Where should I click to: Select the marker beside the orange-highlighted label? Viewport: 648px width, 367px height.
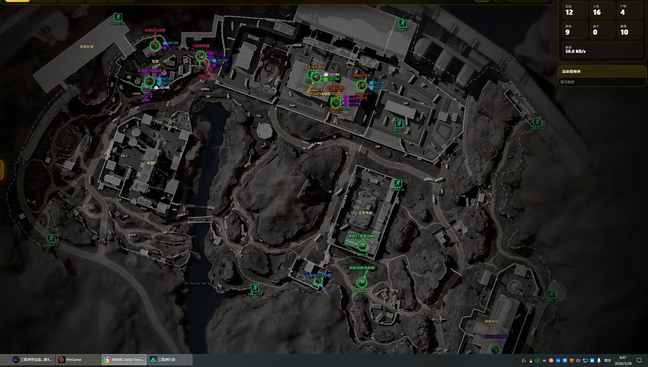336,102
